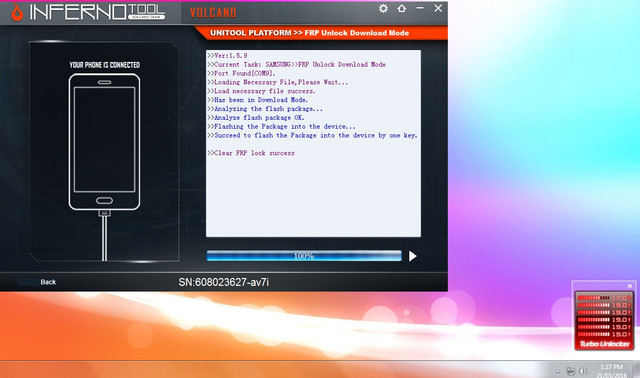
Task: Go to the home screen icon
Action: coord(402,9)
